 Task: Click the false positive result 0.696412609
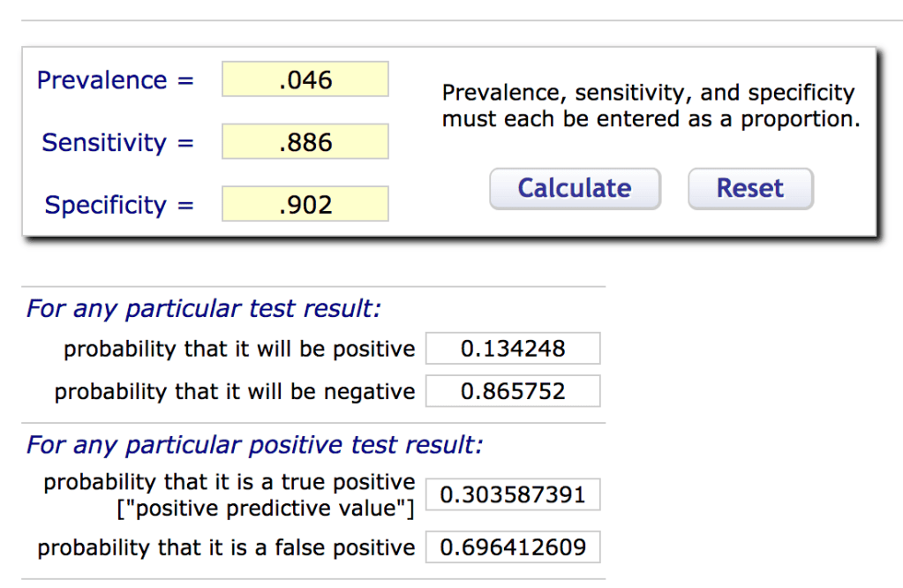click(x=512, y=547)
